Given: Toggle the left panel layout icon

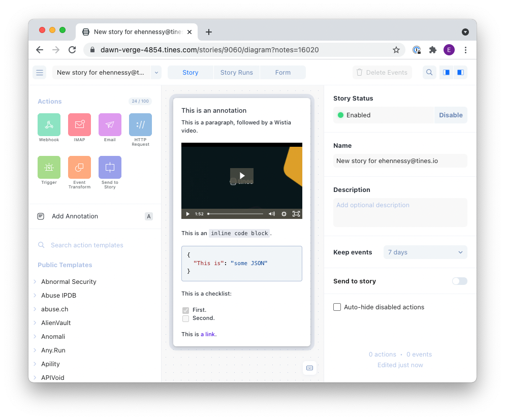Looking at the screenshot, I should (447, 73).
